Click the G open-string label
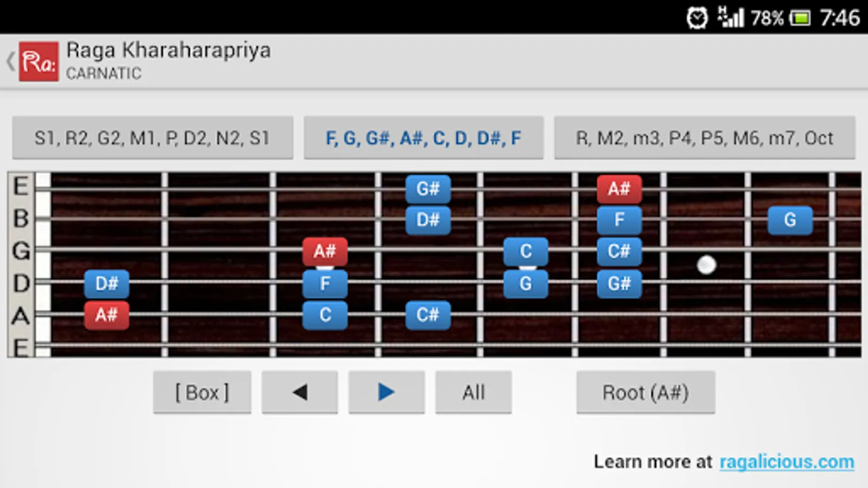Screen dimensions: 868x488 tap(21, 251)
